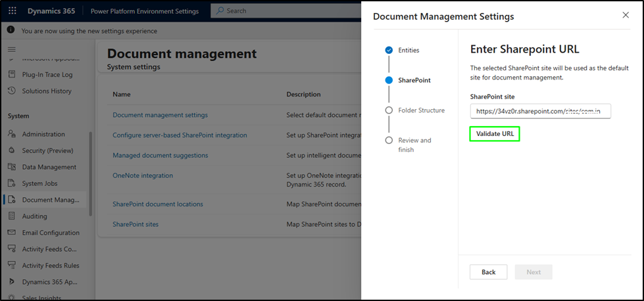Screen dimensions: 644x301
Task: Click the Data Management sidebar icon
Action: click(12, 167)
